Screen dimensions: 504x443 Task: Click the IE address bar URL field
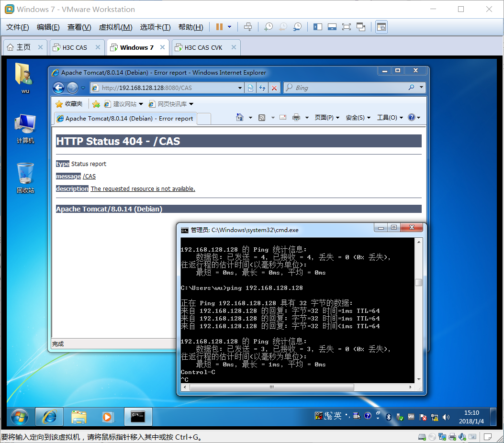[x=167, y=88]
